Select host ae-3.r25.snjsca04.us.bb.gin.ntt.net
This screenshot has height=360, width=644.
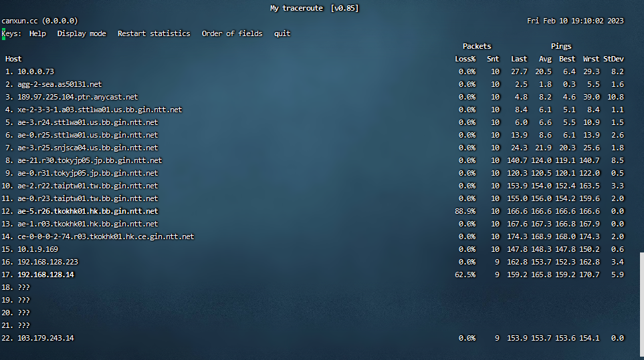(88, 148)
